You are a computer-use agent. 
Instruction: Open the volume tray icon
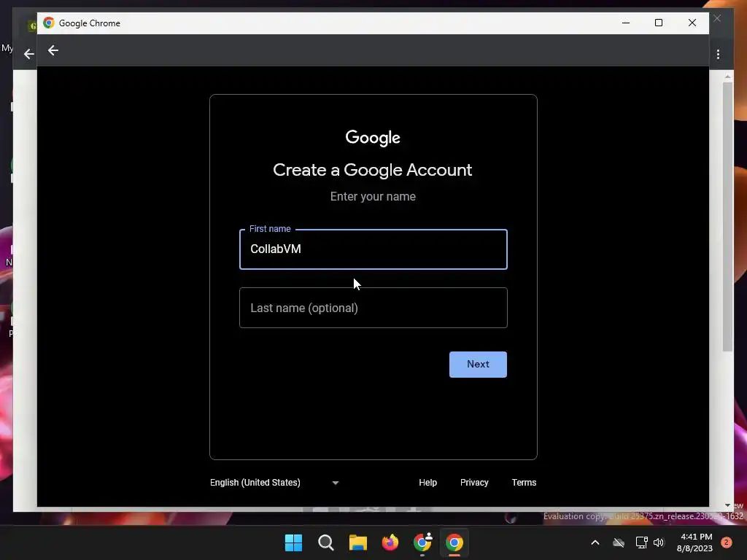(659, 542)
